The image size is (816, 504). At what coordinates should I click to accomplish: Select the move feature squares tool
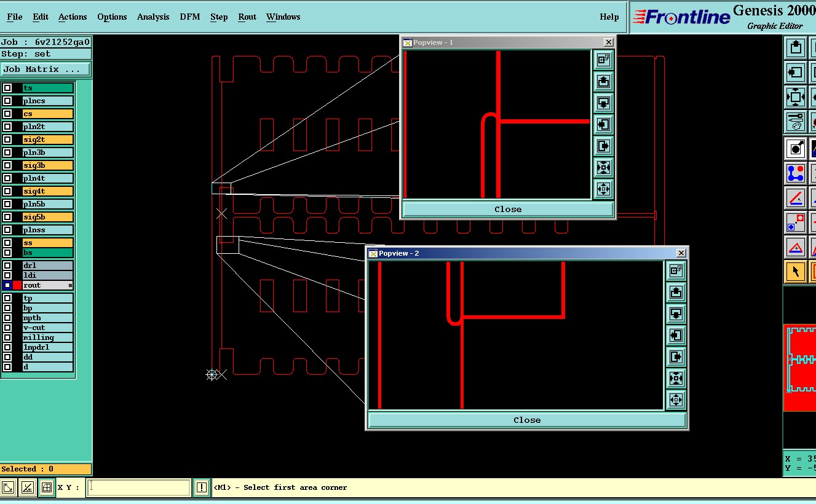(796, 222)
